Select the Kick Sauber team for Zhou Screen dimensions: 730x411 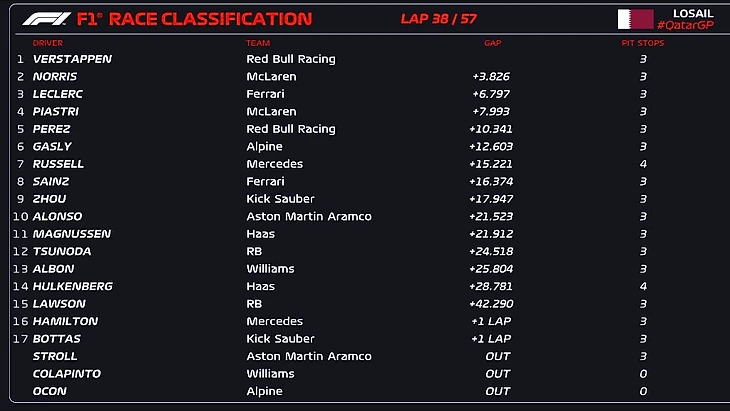click(x=276, y=199)
